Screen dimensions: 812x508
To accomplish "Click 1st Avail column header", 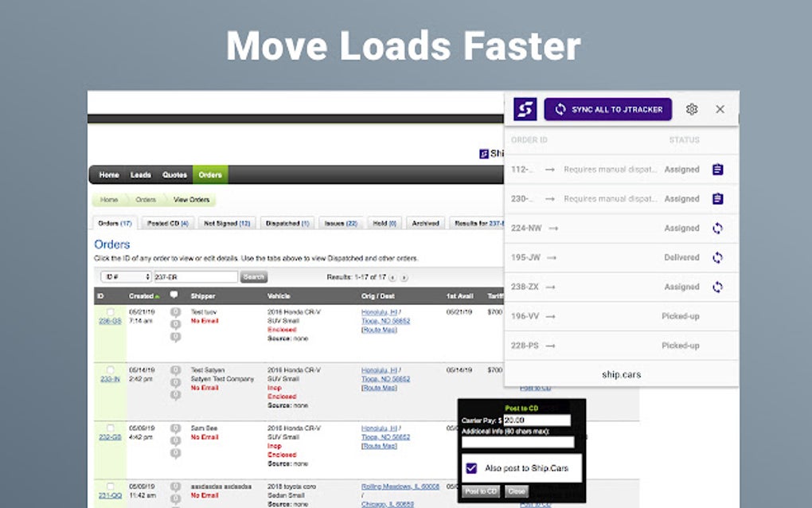I will pyautogui.click(x=460, y=296).
